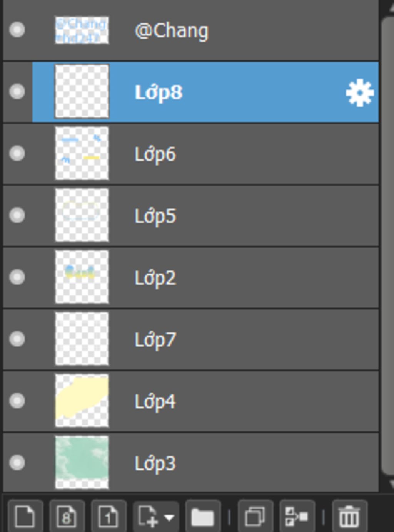Toggle visibility of the @Chang layer
Screen dimensions: 394x532
coord(17,30)
